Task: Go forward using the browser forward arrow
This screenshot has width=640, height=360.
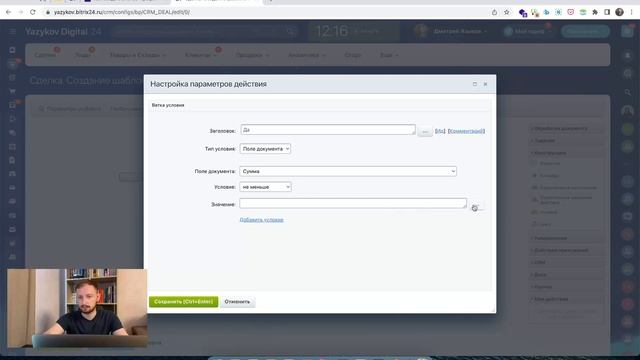Action: pos(21,12)
